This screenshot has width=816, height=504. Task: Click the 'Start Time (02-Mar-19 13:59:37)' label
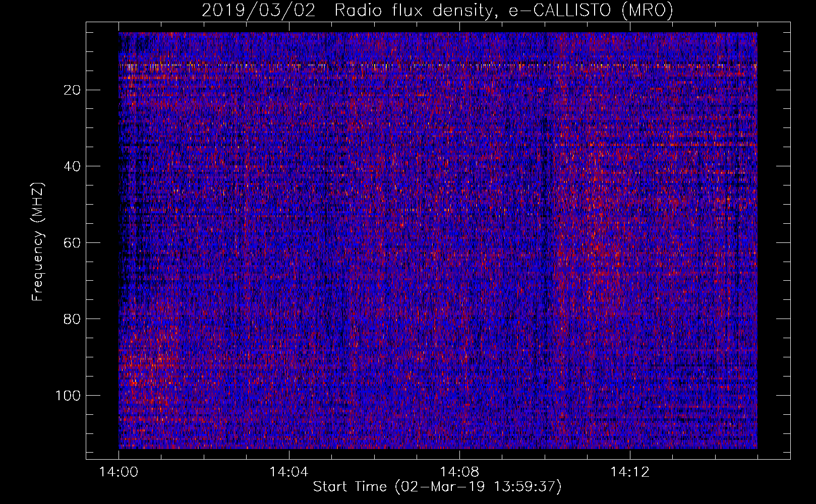(x=437, y=487)
